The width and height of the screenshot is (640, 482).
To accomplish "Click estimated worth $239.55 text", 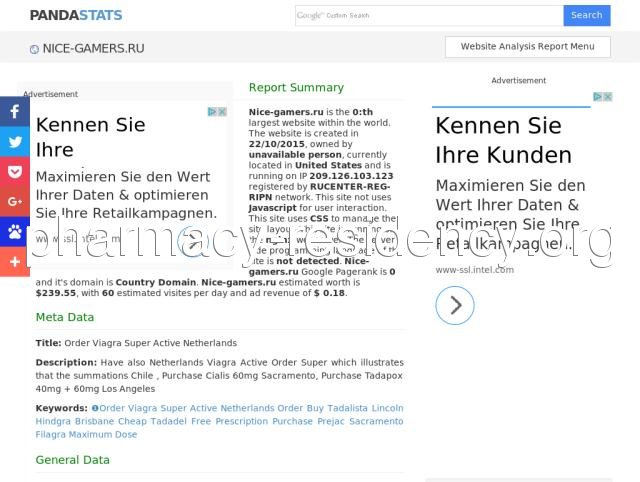I will coord(56,293).
